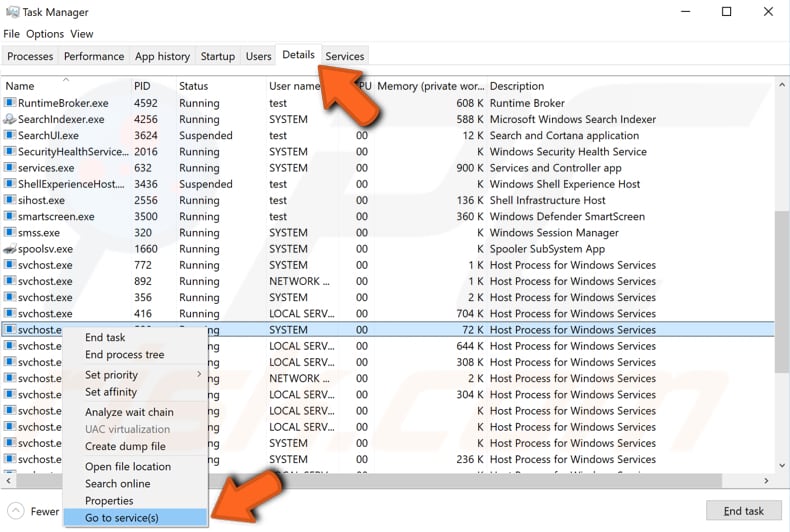
Task: Click the ShellExperienceHost process icon
Action: [10, 184]
